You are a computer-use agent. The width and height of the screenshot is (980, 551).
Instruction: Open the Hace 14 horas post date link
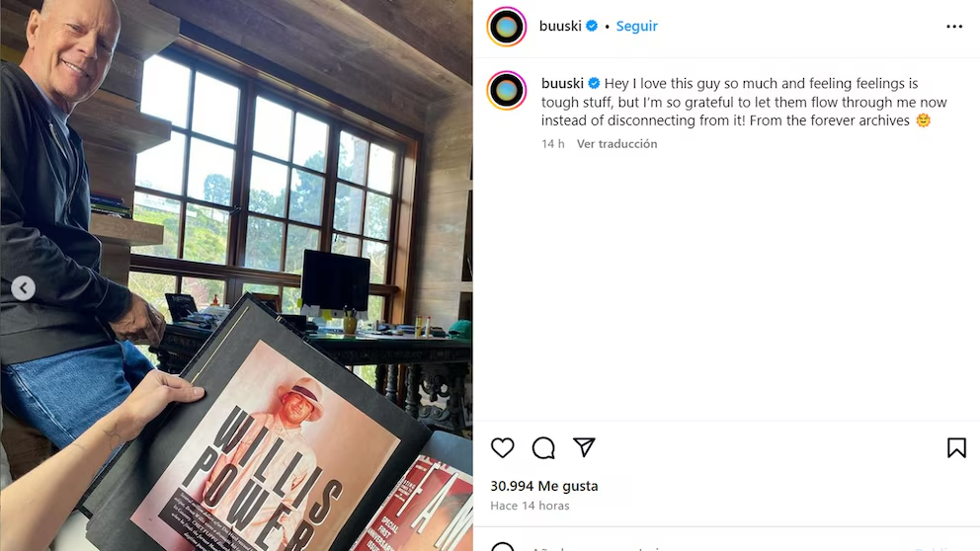[530, 506]
